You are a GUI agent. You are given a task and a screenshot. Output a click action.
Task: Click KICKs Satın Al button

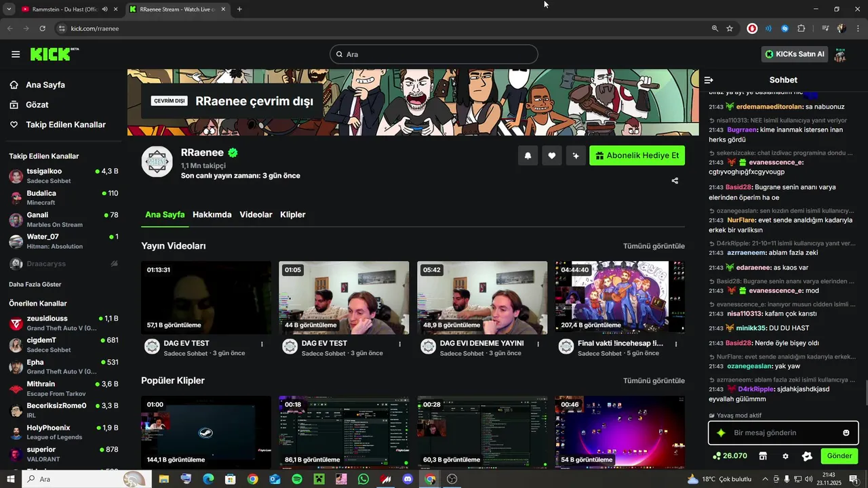(795, 54)
